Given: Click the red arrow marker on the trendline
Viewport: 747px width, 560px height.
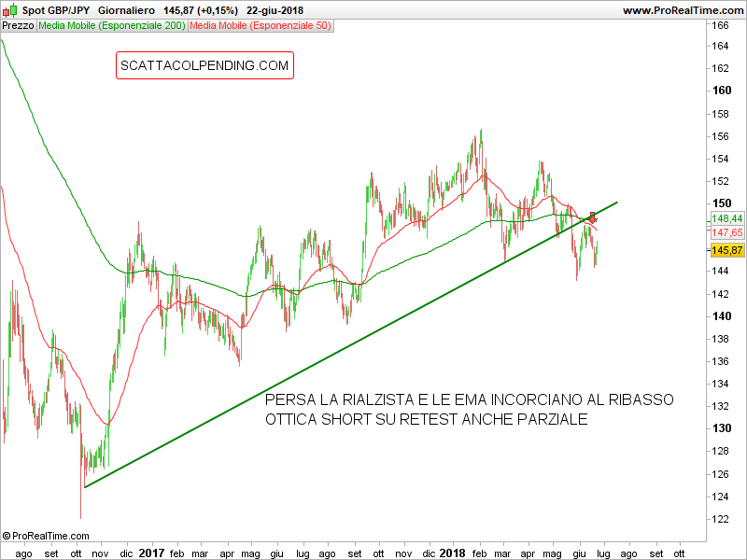Looking at the screenshot, I should [592, 217].
